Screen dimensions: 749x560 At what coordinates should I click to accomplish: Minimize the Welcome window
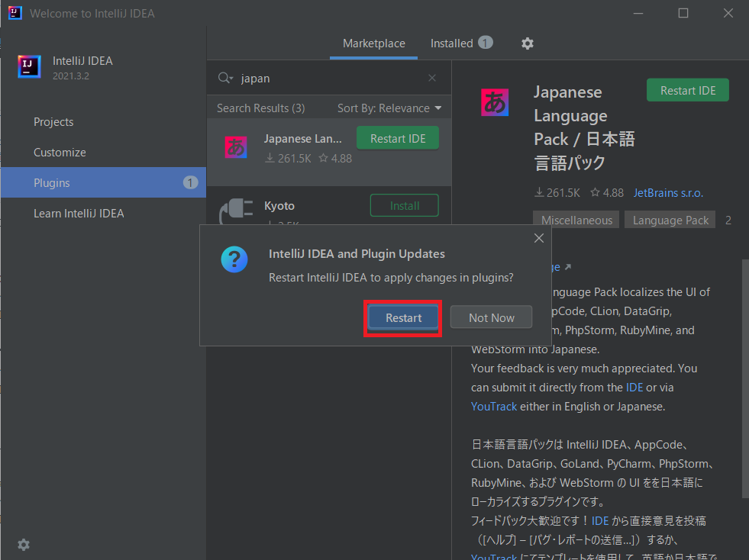point(638,13)
